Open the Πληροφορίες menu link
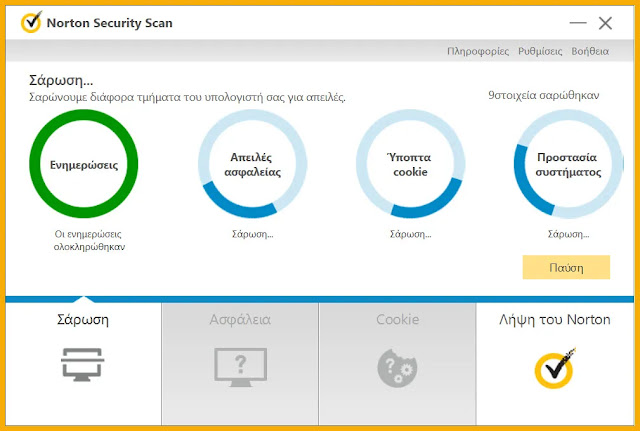The width and height of the screenshot is (640, 431). pos(478,51)
